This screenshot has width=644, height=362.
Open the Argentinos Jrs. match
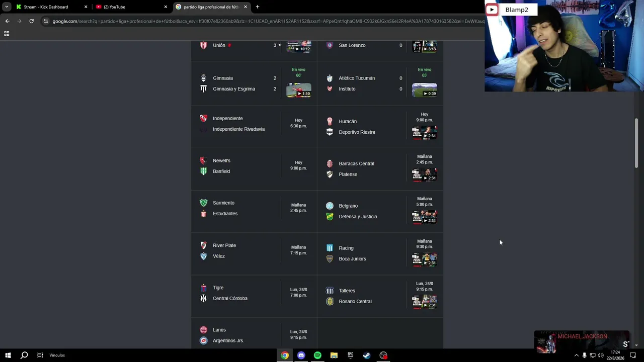pos(254,333)
